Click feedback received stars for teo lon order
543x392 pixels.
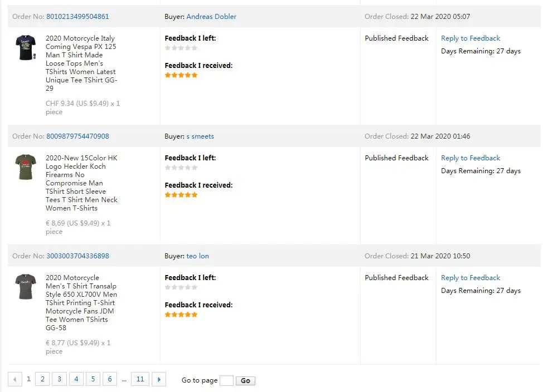pos(181,315)
